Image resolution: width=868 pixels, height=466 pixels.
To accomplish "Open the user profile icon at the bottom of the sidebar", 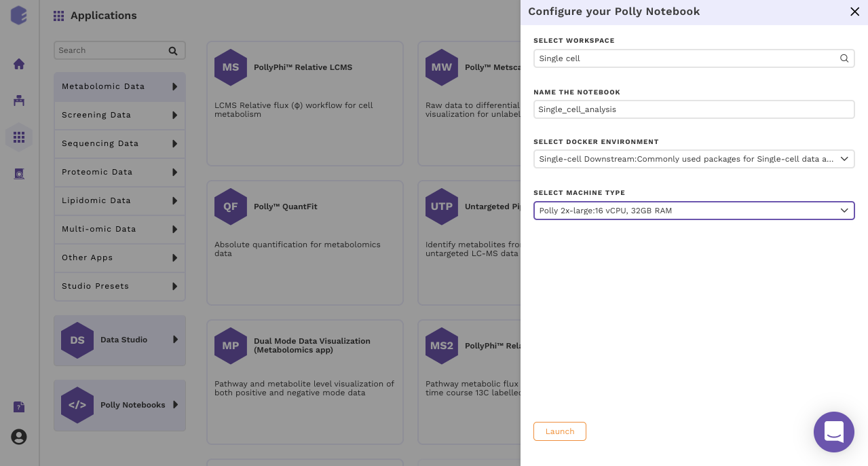I will pyautogui.click(x=19, y=437).
